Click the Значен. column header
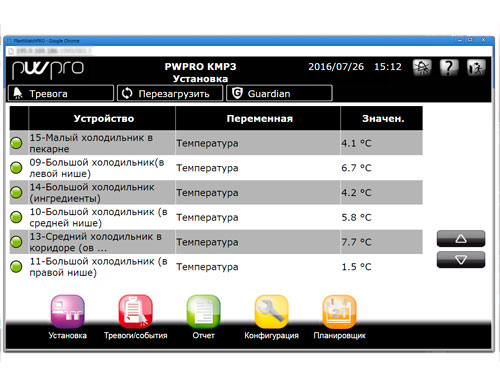The width and height of the screenshot is (500, 385). [x=383, y=118]
